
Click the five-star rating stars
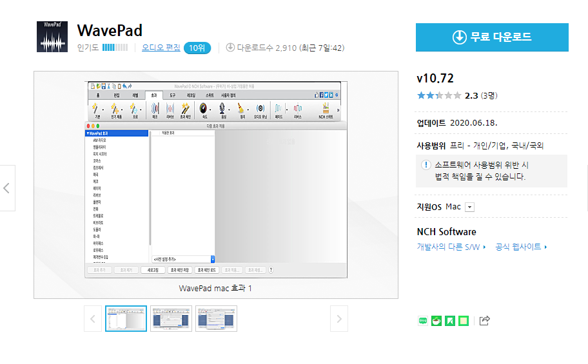tap(439, 95)
